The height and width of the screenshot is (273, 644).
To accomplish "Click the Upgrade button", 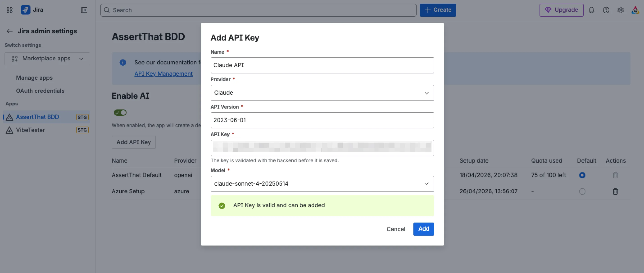I will (561, 10).
